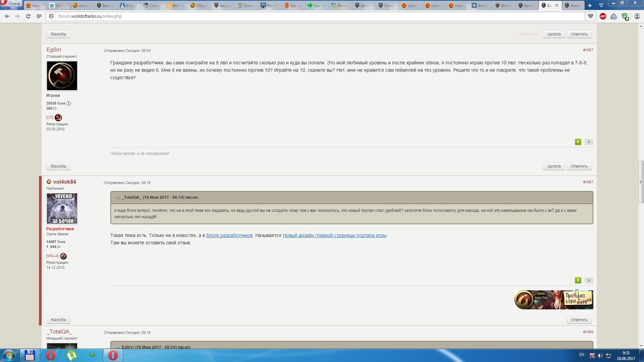Viewport: 644px width, 362px height.
Task: Click the heart bookmark icon in address bar
Action: (590, 16)
